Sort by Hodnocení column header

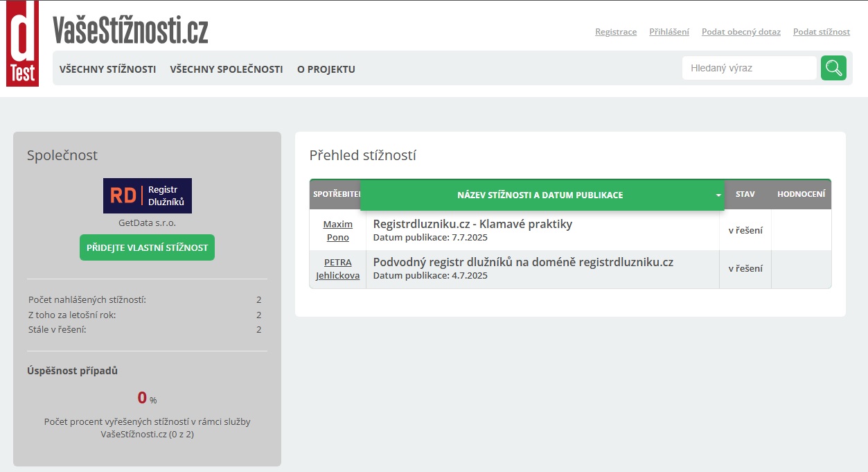point(801,194)
